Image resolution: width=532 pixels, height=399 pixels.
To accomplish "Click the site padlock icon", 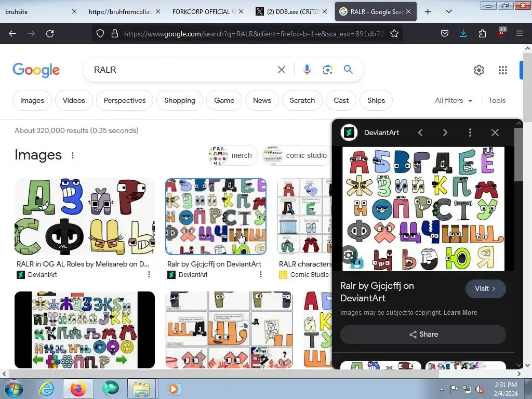I will [x=115, y=33].
